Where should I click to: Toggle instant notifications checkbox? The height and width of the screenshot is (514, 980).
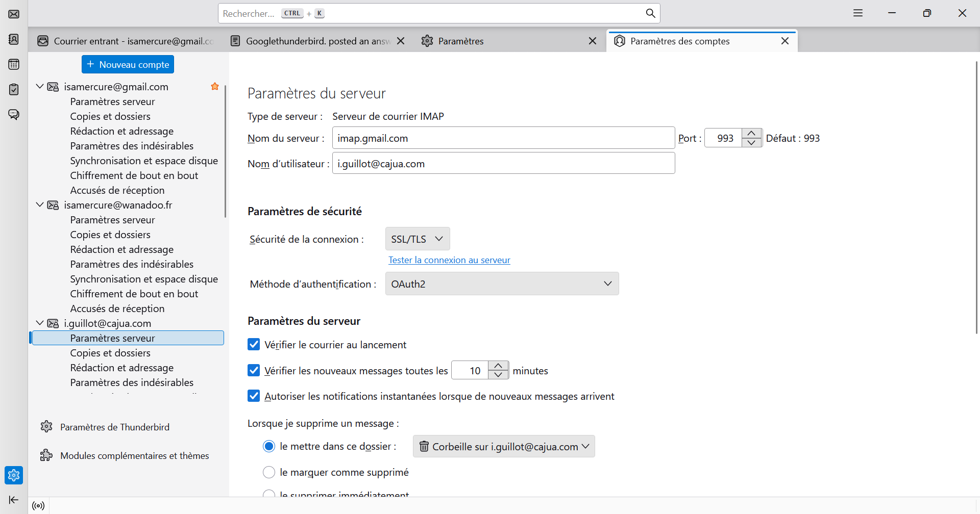254,396
